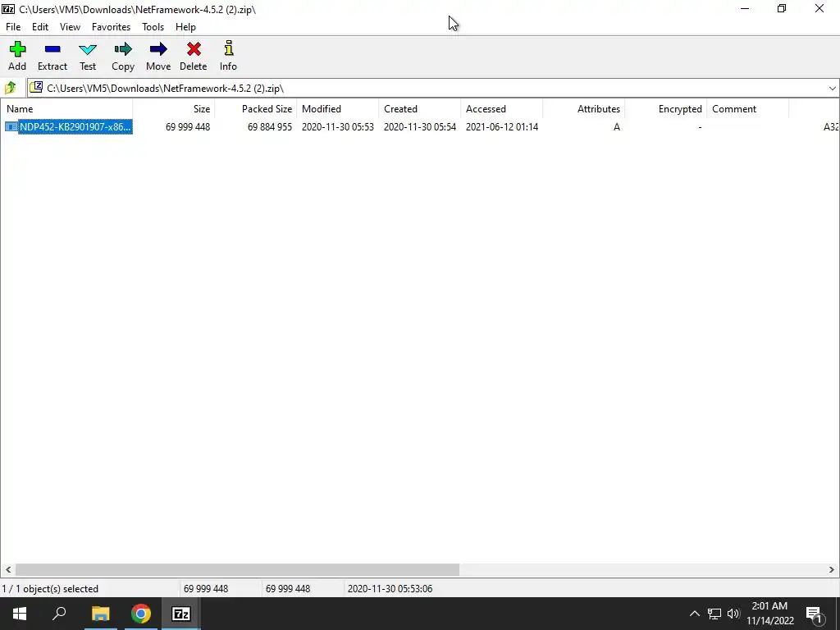
Task: Sort by the Encrypted column
Action: pyautogui.click(x=665, y=109)
